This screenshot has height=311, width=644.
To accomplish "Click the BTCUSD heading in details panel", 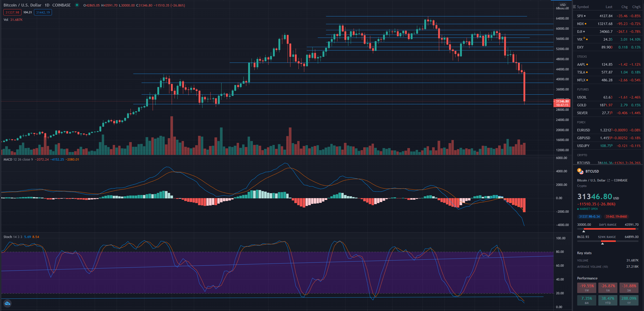I will point(592,171).
